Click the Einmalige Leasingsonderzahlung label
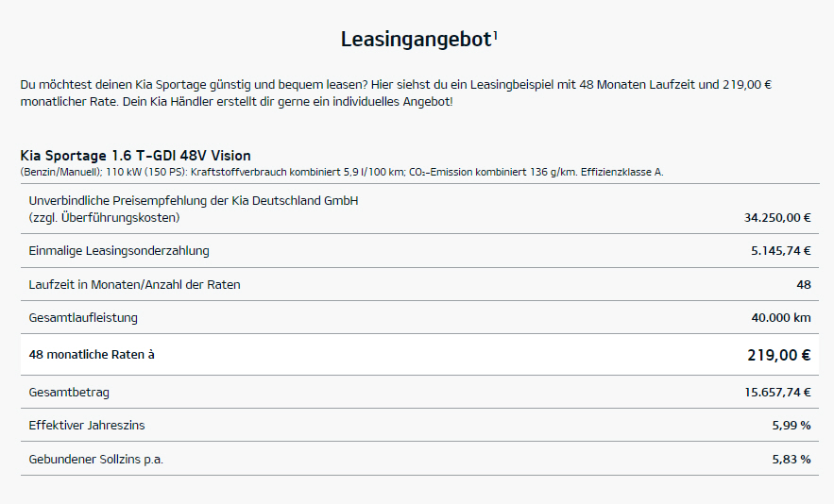The width and height of the screenshot is (834, 504). (119, 251)
